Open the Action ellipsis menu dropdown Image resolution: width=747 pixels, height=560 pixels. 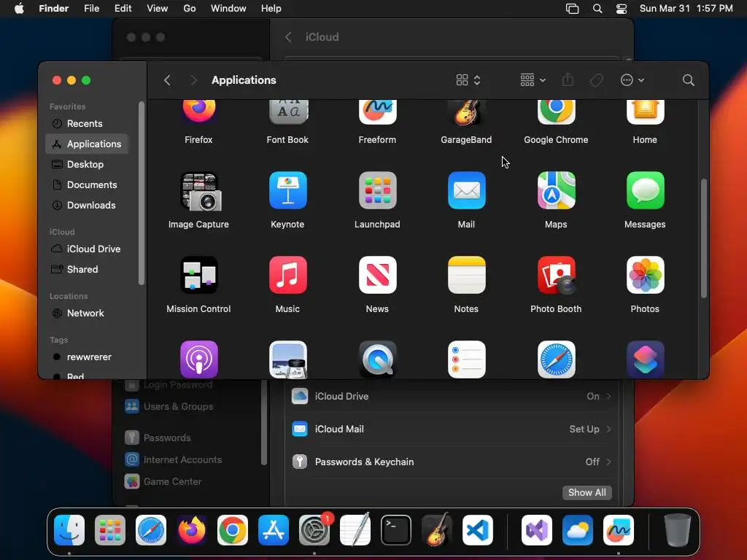[632, 80]
